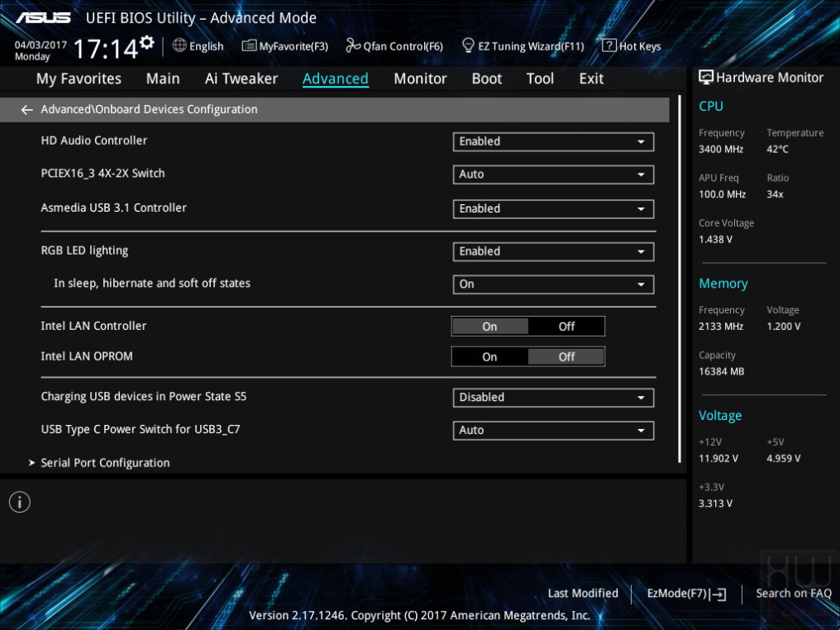The image size is (840, 630).
Task: Turn Intel LAN Controller On
Action: tap(489, 327)
